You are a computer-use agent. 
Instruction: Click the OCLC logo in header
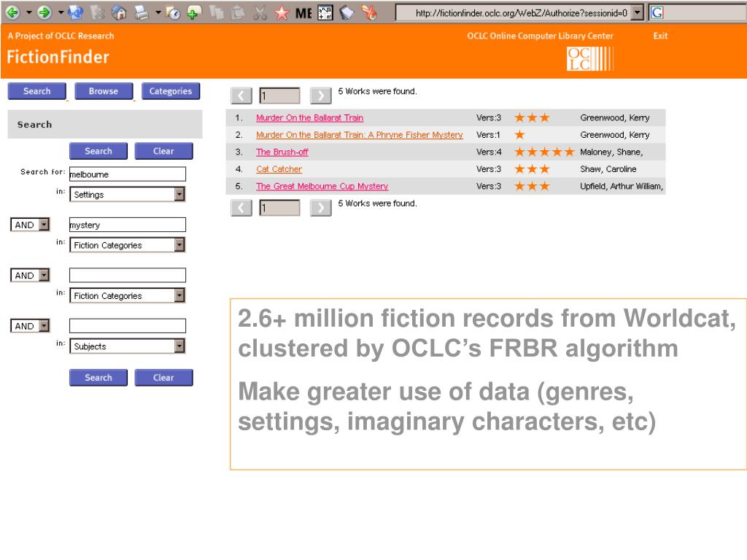(x=589, y=59)
